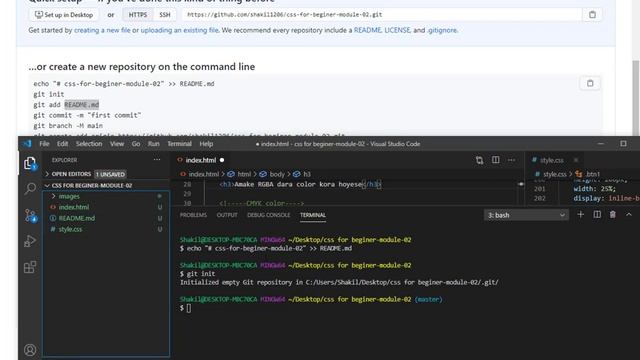Create a new terminal with plus icon
The height and width of the screenshot is (360, 640).
click(580, 215)
